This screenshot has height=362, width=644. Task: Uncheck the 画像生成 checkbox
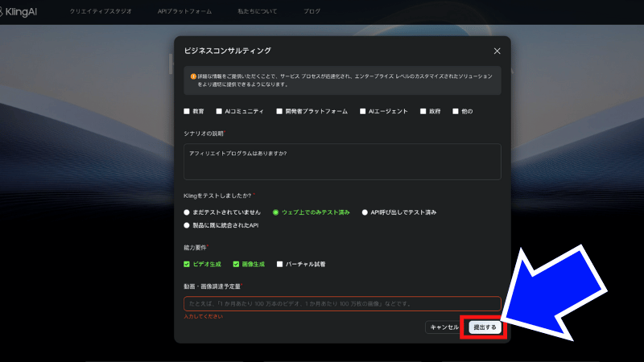236,264
